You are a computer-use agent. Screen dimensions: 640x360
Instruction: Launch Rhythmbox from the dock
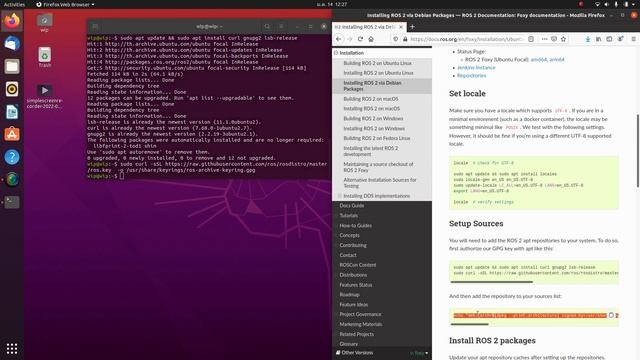click(12, 89)
